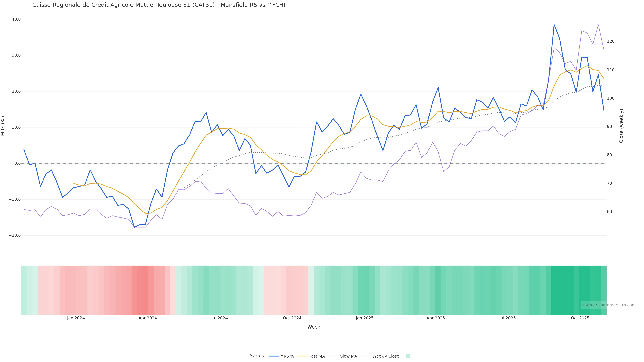This screenshot has width=644, height=362.
Task: Click the Oct 2025 x-axis label
Action: point(580,318)
